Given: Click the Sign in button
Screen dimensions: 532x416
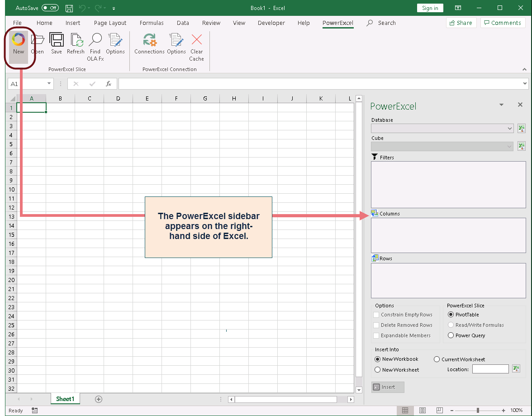Looking at the screenshot, I should point(430,8).
